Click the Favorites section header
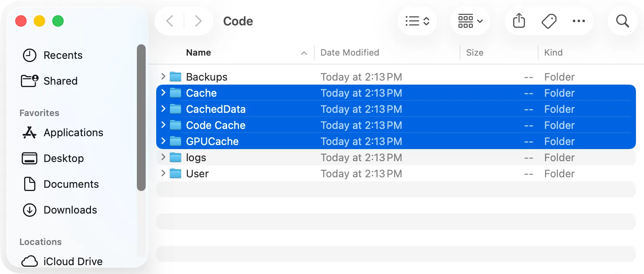This screenshot has width=644, height=274. point(39,113)
